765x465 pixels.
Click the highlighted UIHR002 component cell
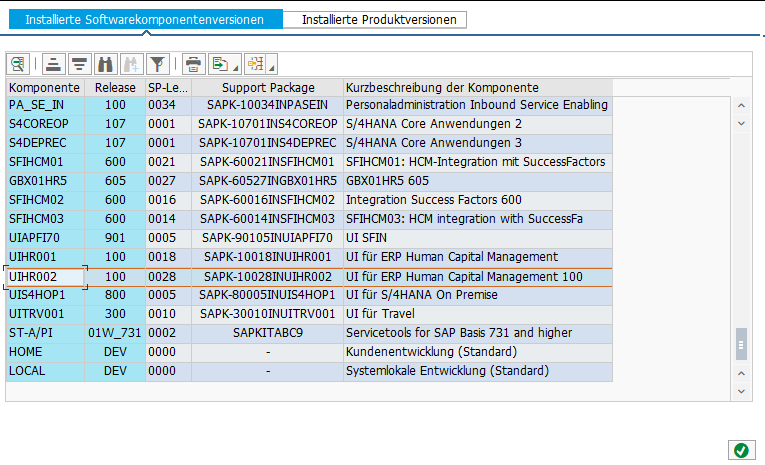[x=45, y=277]
